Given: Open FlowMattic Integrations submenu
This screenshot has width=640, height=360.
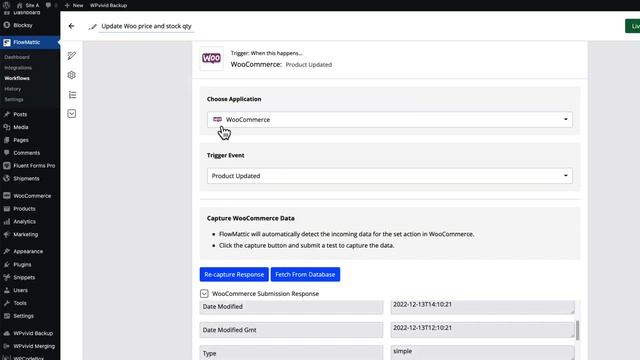Looking at the screenshot, I should pyautogui.click(x=18, y=68).
